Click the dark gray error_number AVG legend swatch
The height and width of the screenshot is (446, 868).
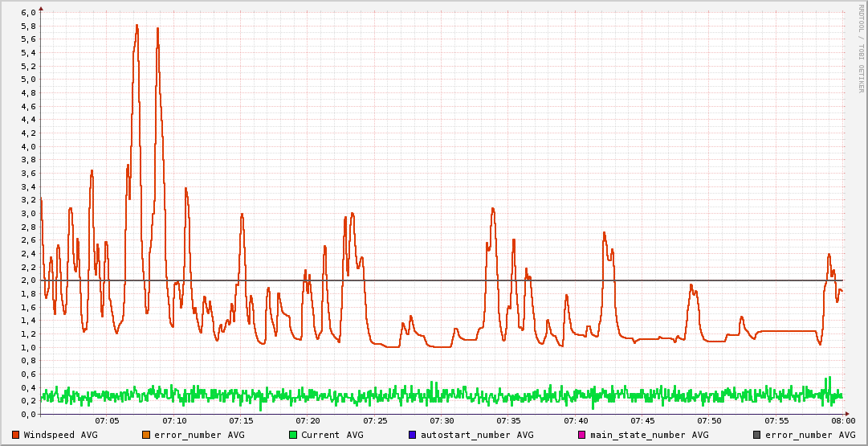[757, 435]
